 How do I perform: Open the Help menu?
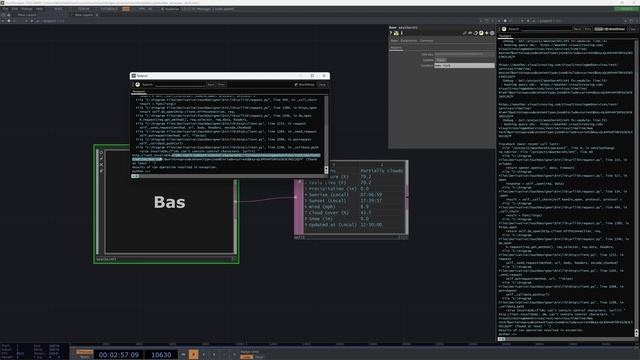point(39,9)
